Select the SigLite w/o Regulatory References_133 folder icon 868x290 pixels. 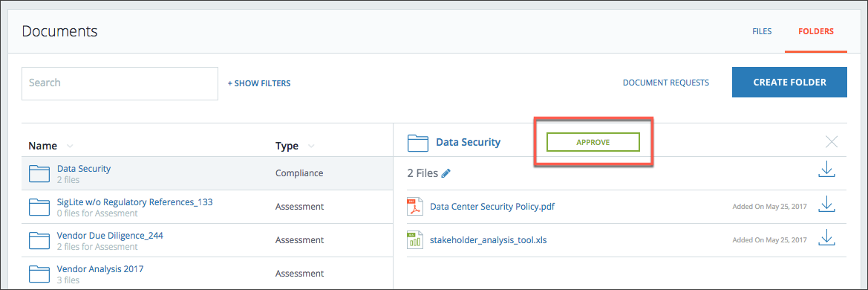(x=39, y=207)
